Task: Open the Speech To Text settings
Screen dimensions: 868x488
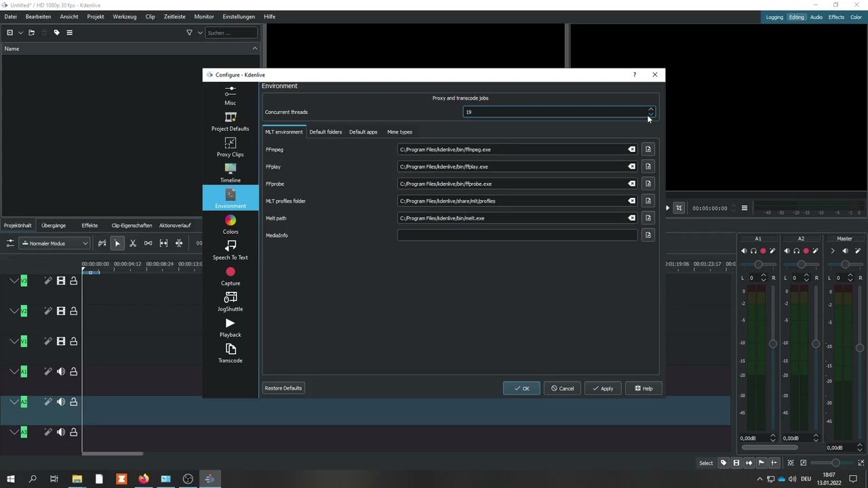Action: click(x=231, y=250)
